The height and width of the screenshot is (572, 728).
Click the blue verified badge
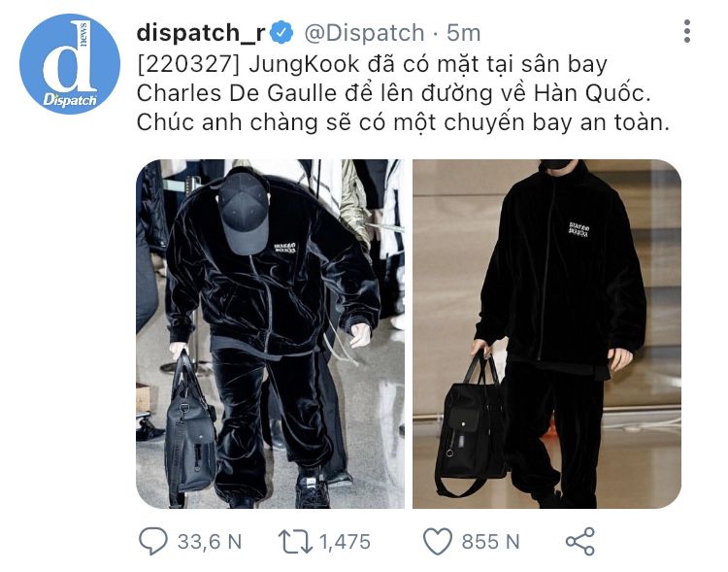[x=281, y=32]
